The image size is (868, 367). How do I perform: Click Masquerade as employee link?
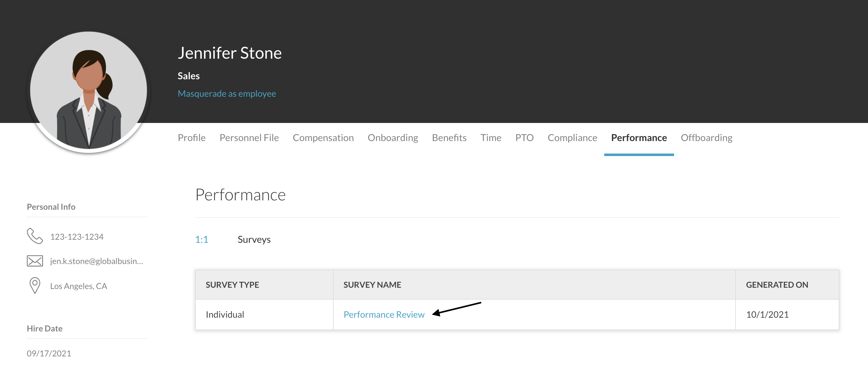point(227,93)
